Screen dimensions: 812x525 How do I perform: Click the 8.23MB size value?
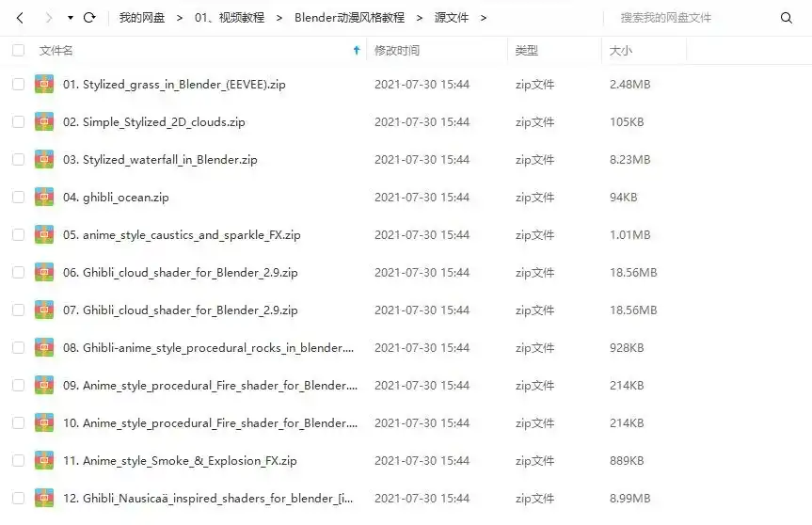[629, 159]
